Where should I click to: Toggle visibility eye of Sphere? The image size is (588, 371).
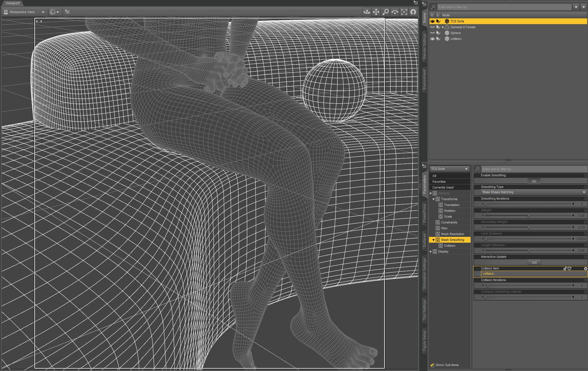point(432,33)
